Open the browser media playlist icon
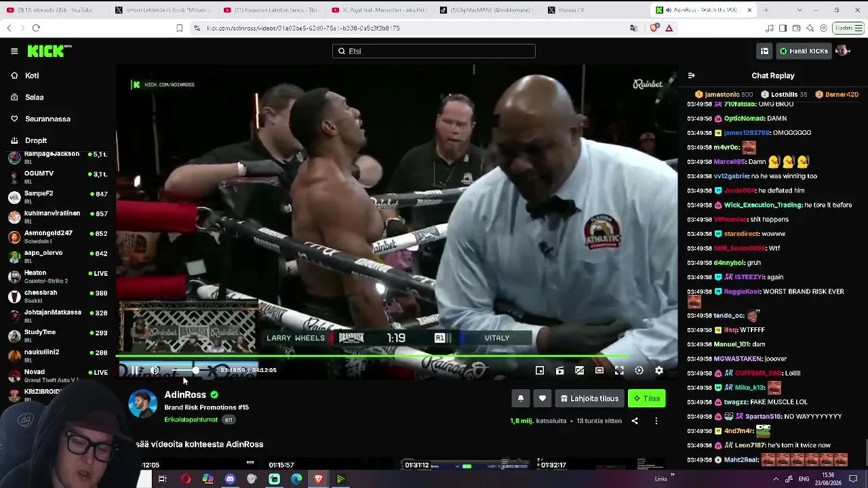Image resolution: width=868 pixels, height=488 pixels. [x=769, y=28]
